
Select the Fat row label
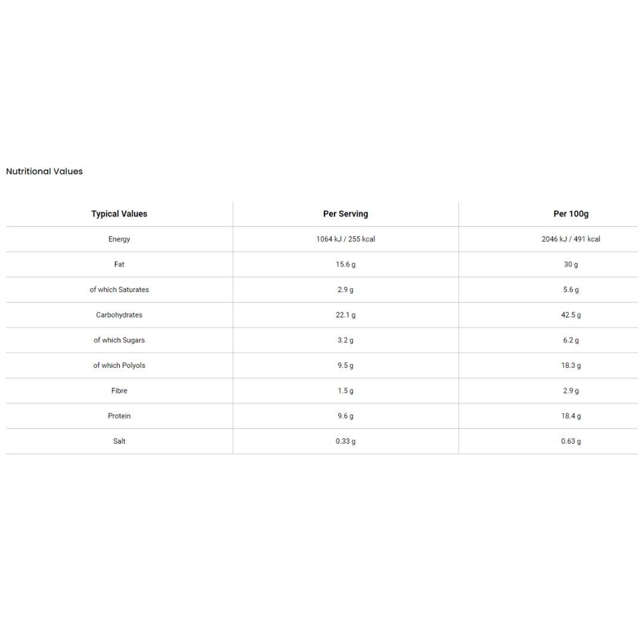point(119,264)
